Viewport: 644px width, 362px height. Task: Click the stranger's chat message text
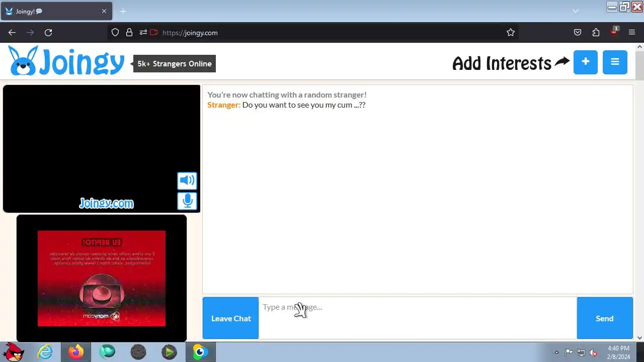tap(304, 105)
